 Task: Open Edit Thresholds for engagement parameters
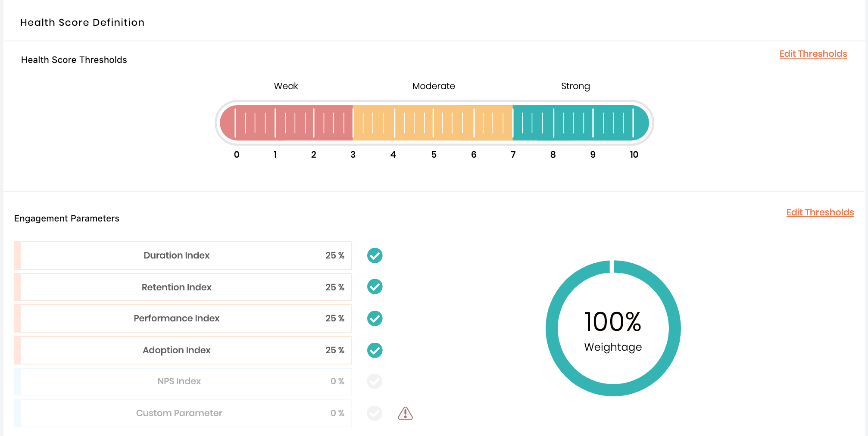click(x=820, y=212)
